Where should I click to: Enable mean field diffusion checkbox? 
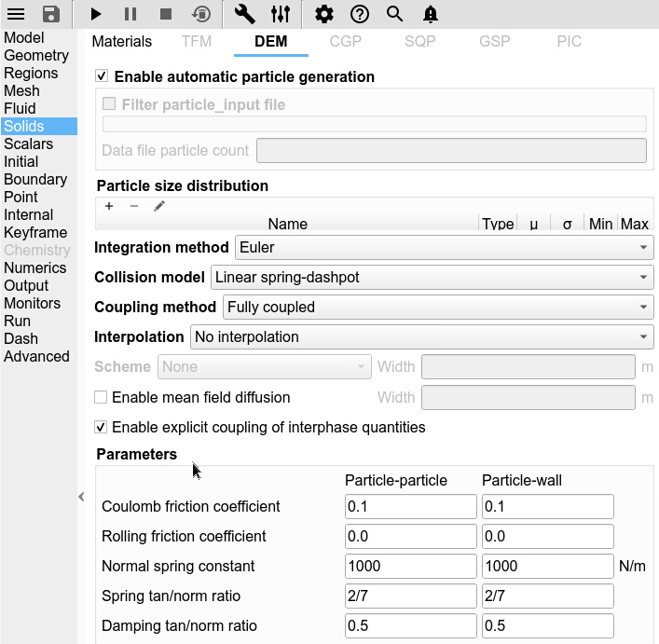102,398
